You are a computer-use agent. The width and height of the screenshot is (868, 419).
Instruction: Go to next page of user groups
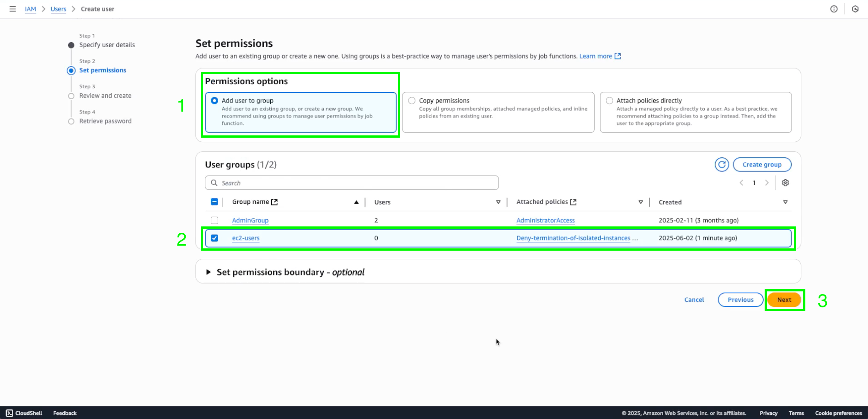click(x=767, y=183)
